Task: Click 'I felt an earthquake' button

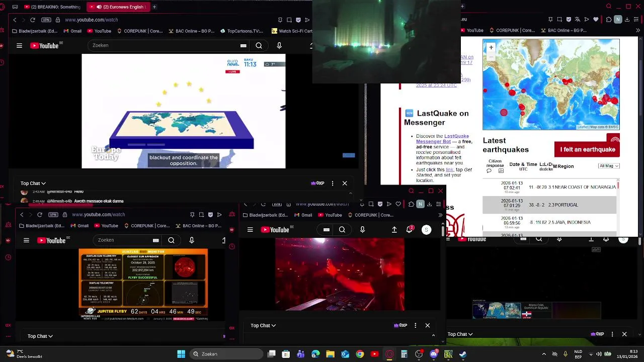Action: 587,149
